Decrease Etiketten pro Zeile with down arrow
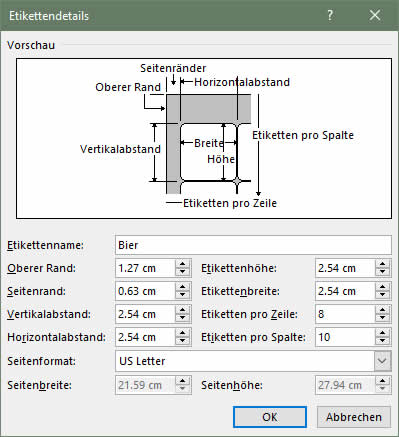 (x=382, y=318)
